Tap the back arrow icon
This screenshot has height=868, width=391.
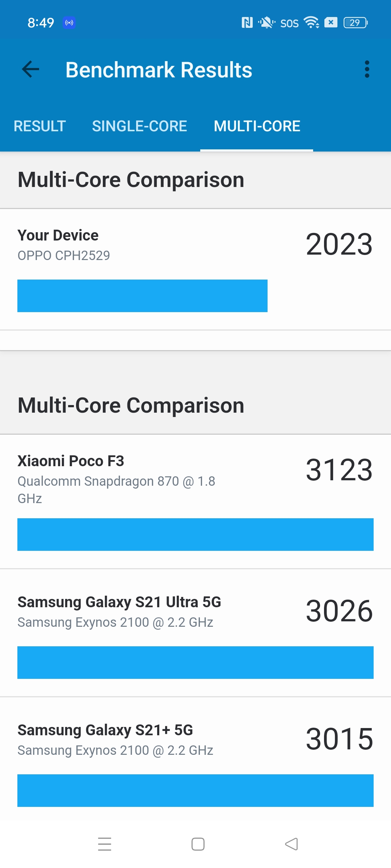pos(30,69)
